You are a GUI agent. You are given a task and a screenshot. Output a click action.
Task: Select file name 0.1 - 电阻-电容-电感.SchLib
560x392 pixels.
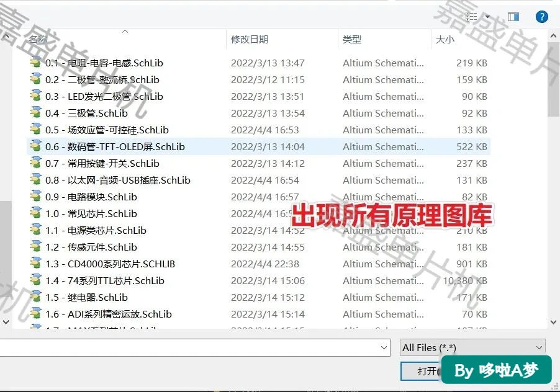click(x=104, y=63)
